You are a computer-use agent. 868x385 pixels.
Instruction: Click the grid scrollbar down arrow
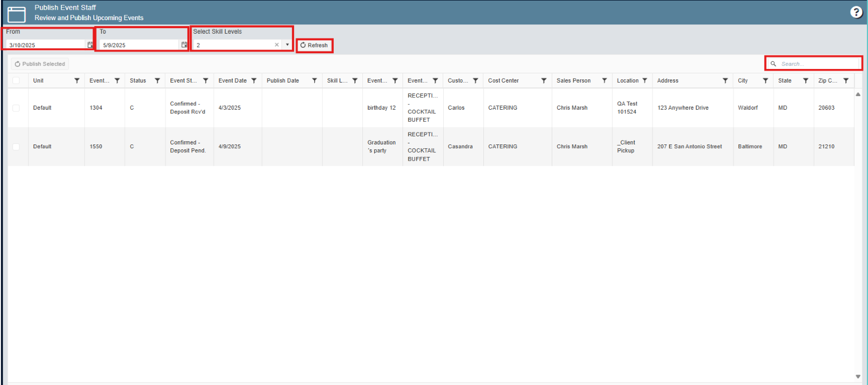tap(858, 376)
